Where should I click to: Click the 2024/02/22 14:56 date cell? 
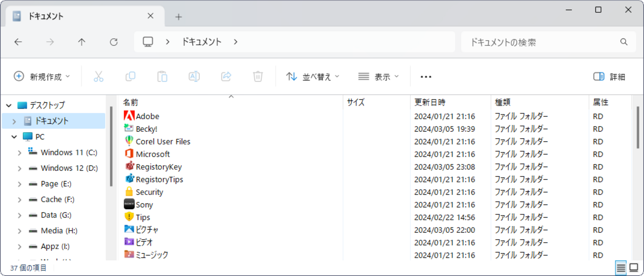pyautogui.click(x=444, y=217)
